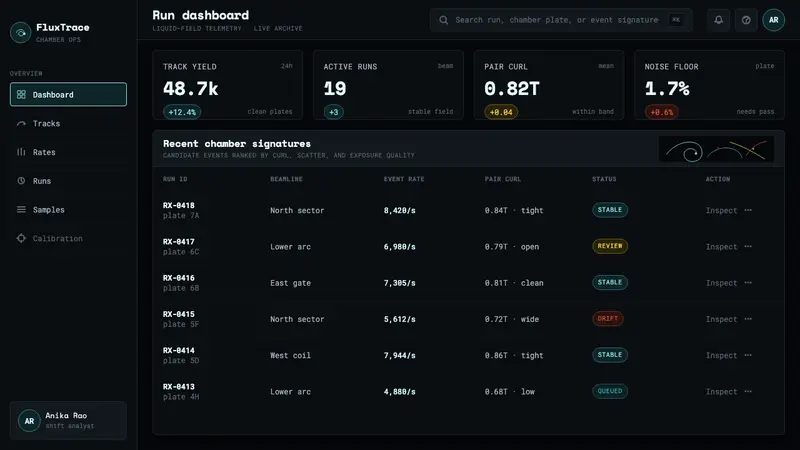The width and height of the screenshot is (800, 450).
Task: Click the Track Yield card
Action: click(x=228, y=85)
